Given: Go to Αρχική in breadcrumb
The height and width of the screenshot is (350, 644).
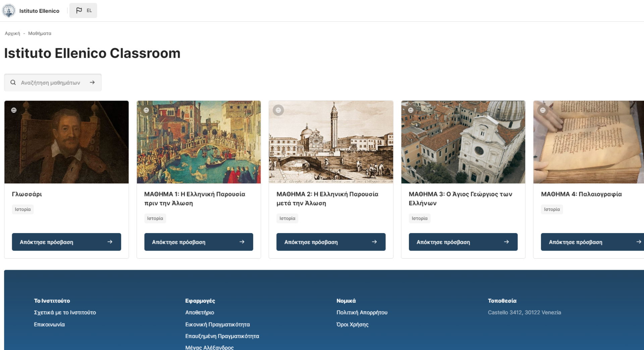Looking at the screenshot, I should [x=12, y=33].
